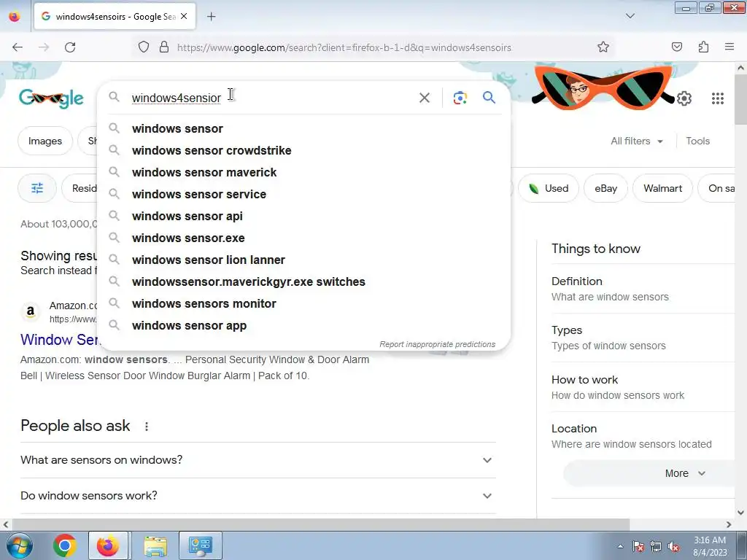The width and height of the screenshot is (747, 560).
Task: Open People also ask options menu
Action: [x=146, y=426]
